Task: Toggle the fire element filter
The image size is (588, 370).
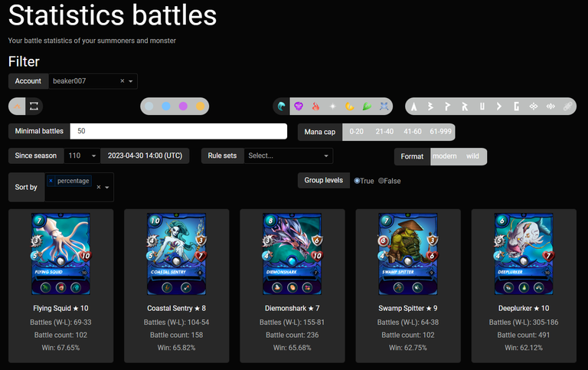Action: pos(315,106)
